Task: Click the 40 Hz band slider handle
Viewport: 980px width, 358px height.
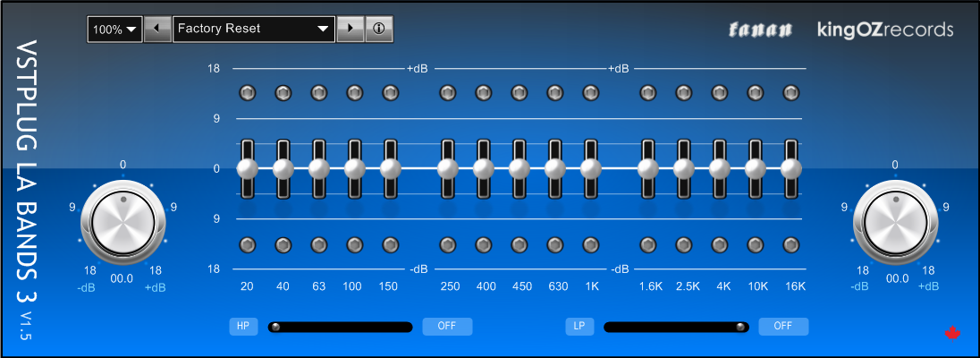Action: [283, 168]
